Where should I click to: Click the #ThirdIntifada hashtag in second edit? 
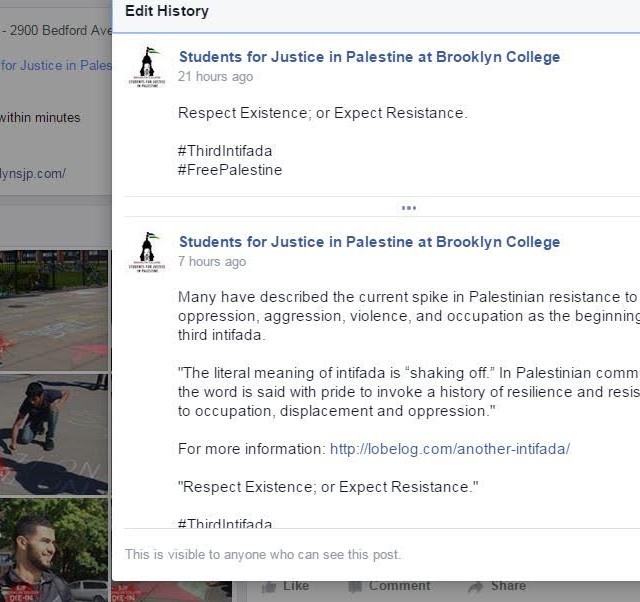coord(225,523)
